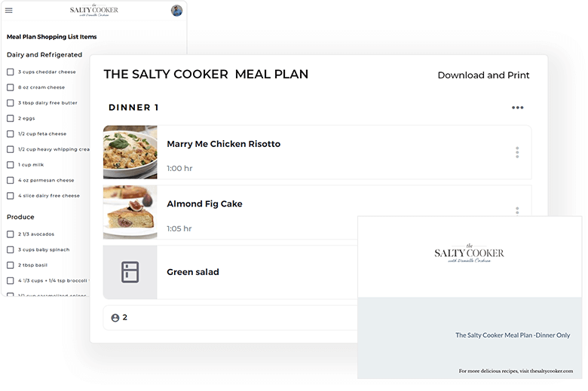The height and width of the screenshot is (391, 588).
Task: Check 3 cups baby spinach
Action: 11,249
